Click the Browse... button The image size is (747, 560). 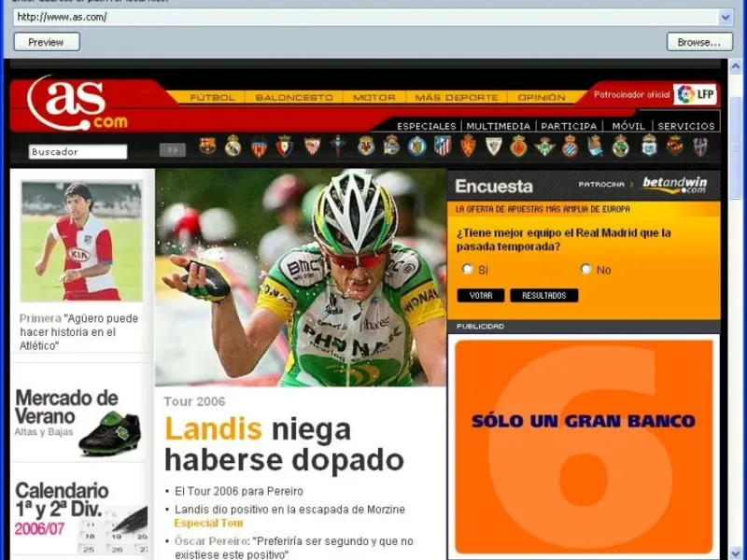point(698,42)
